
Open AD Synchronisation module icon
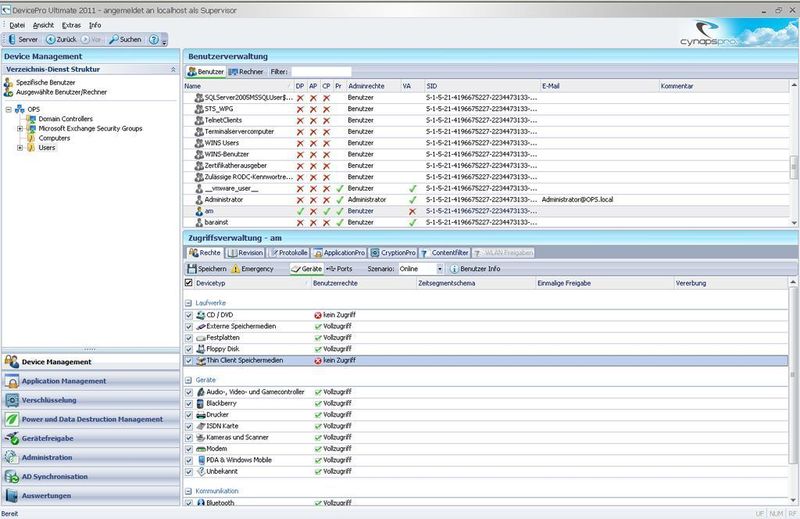pos(11,477)
